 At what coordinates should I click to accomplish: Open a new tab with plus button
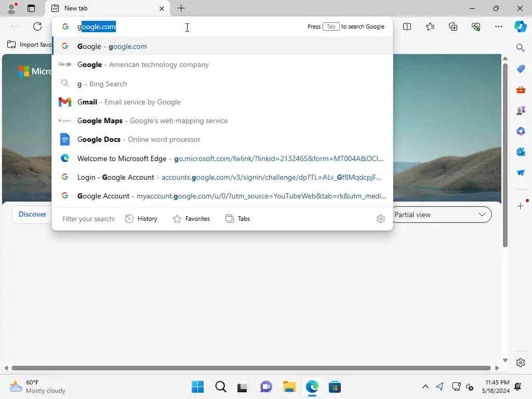pos(181,8)
